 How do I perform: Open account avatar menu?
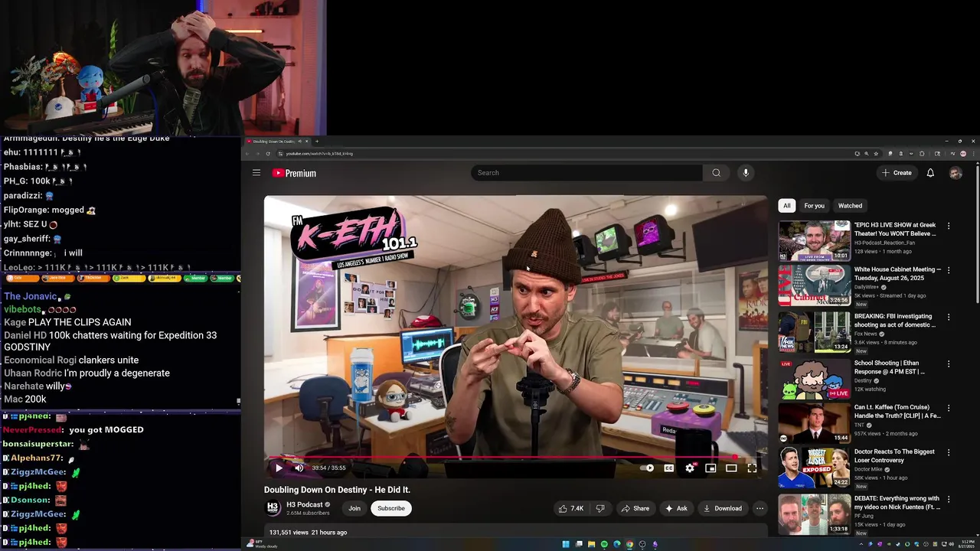(x=955, y=173)
